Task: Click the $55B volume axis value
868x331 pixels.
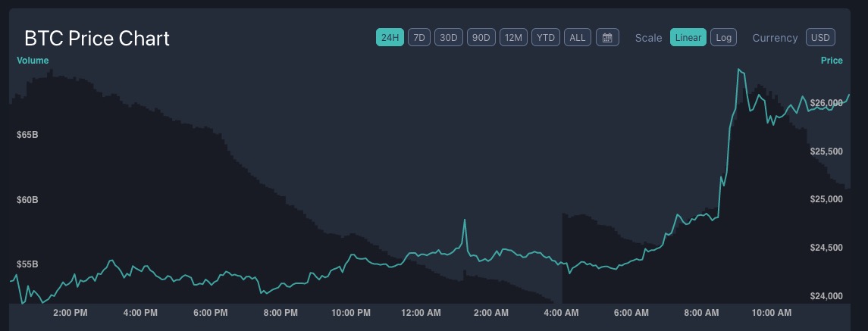Action: (27, 264)
